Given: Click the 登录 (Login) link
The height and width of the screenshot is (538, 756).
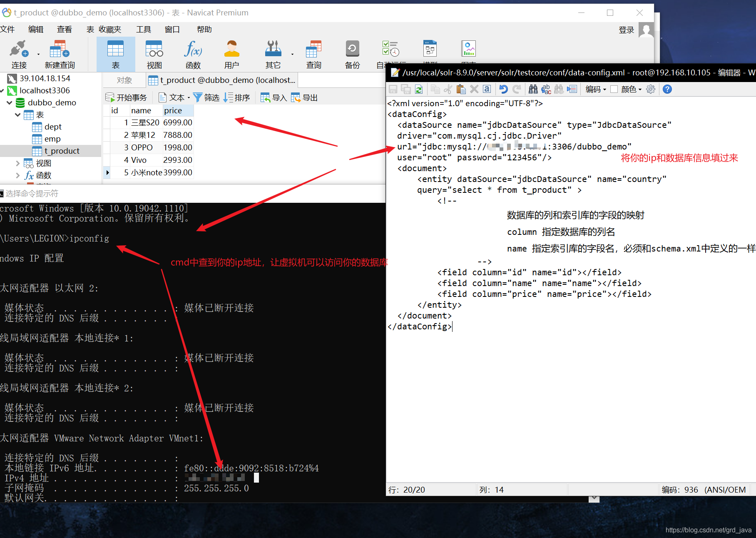Looking at the screenshot, I should (x=627, y=30).
